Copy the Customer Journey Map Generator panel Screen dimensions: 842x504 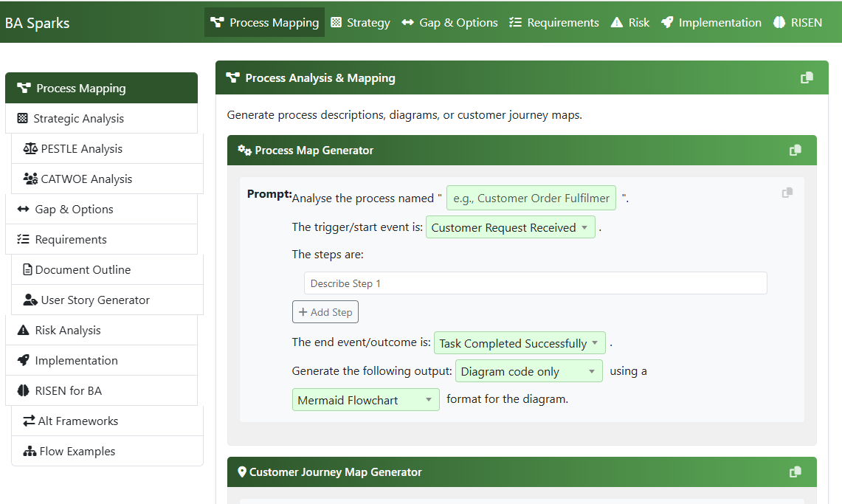point(796,472)
